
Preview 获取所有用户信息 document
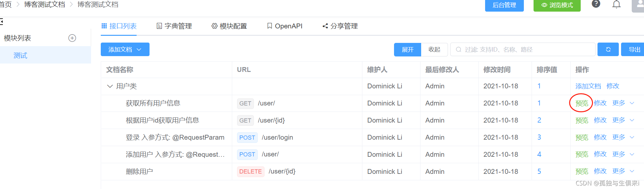(x=582, y=103)
